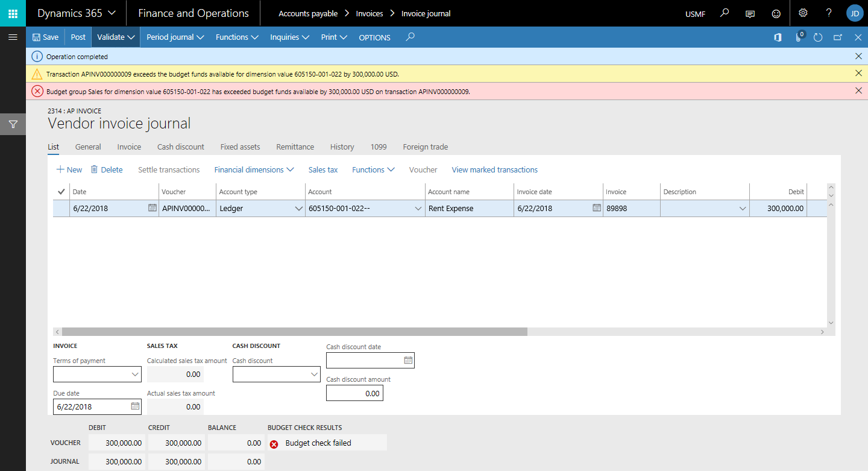
Task: Switch to the Foreign trade tab
Action: (425, 147)
